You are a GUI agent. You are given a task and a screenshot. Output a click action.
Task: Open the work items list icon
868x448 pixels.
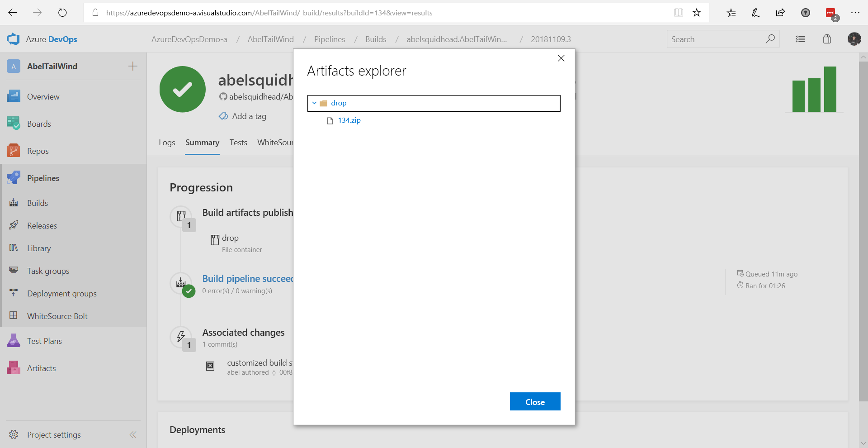[800, 39]
